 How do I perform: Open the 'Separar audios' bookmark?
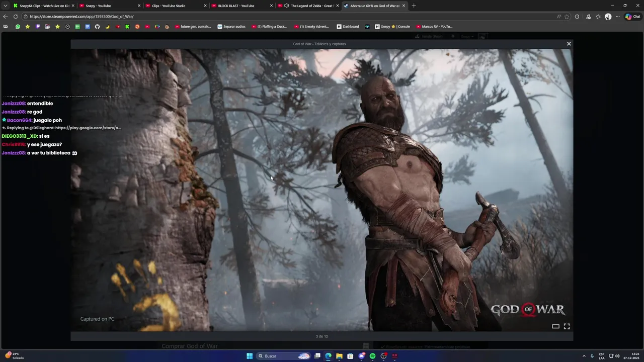(231, 27)
